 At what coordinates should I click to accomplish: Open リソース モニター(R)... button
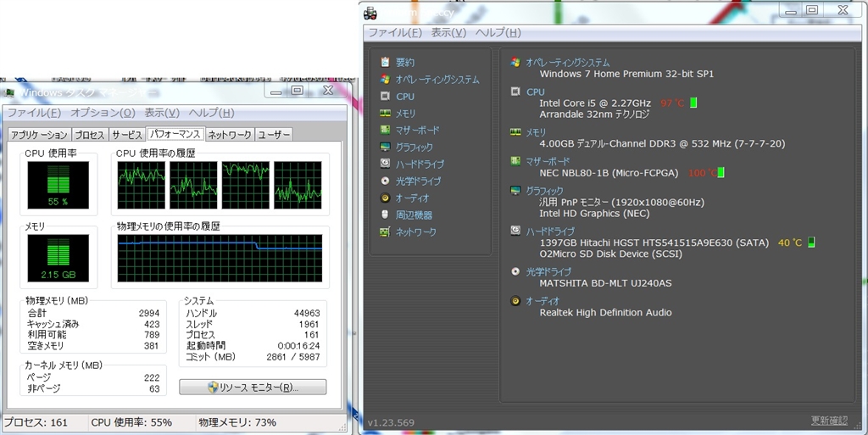point(253,387)
